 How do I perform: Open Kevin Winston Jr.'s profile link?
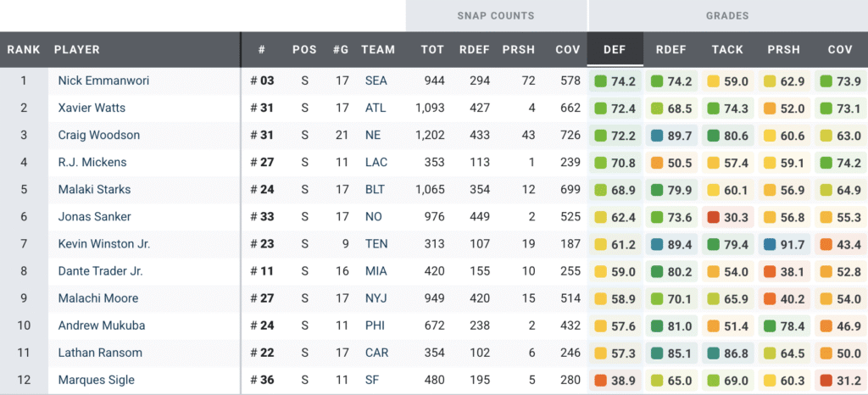tap(103, 244)
